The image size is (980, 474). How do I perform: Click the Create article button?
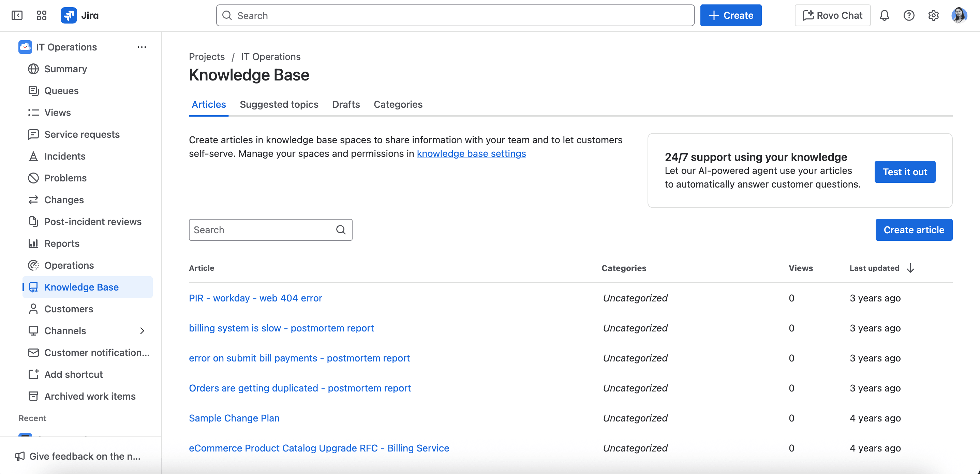(914, 230)
